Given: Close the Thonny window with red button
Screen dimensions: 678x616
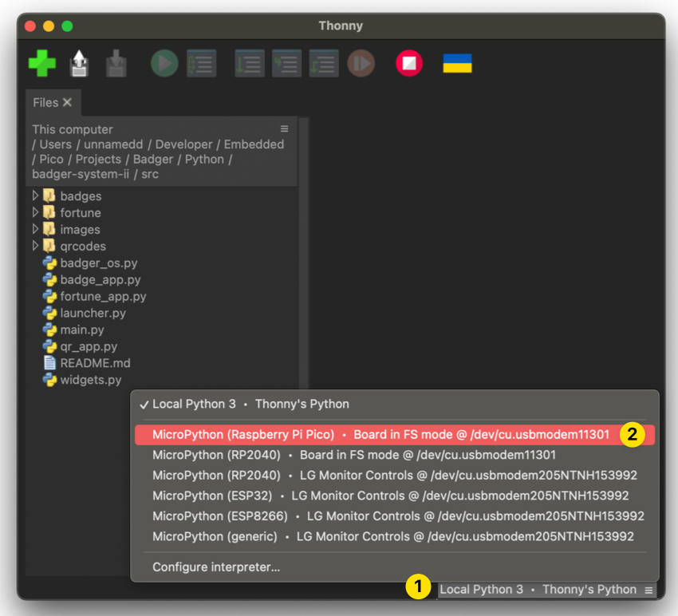Looking at the screenshot, I should [x=30, y=26].
